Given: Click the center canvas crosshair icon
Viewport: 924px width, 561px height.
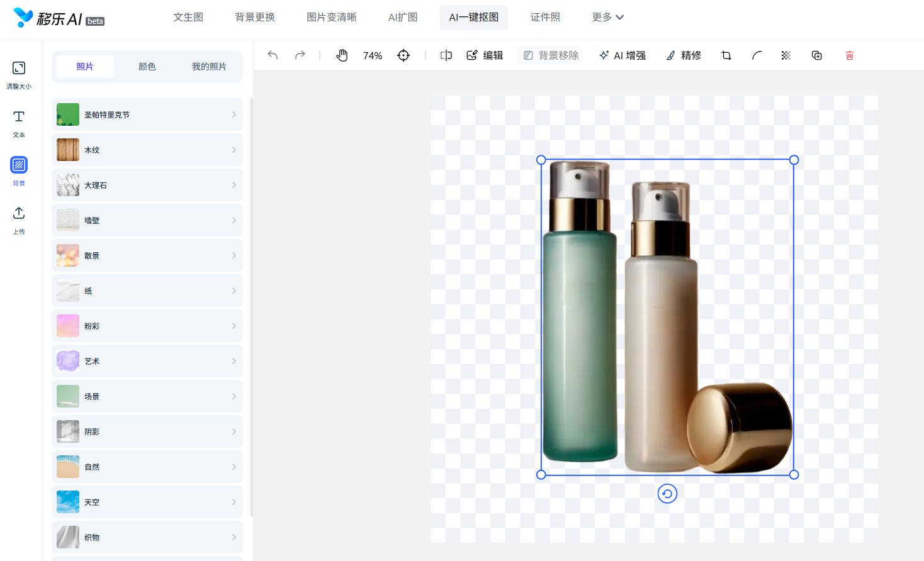Looking at the screenshot, I should pyautogui.click(x=403, y=55).
